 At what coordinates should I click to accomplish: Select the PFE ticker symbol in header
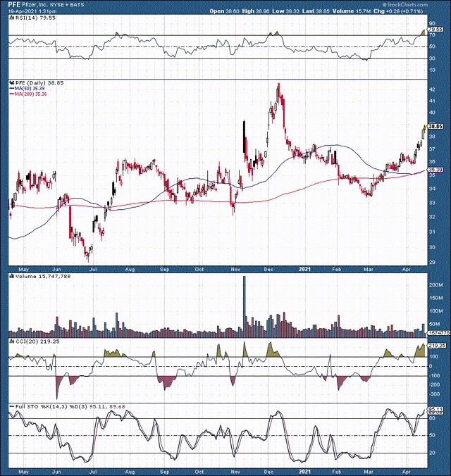pyautogui.click(x=15, y=5)
